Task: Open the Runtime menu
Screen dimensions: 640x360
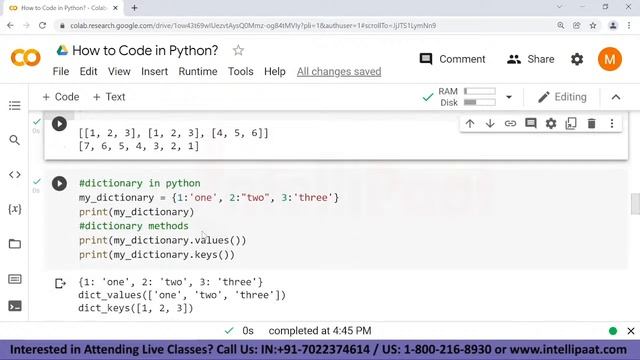Action: point(198,71)
